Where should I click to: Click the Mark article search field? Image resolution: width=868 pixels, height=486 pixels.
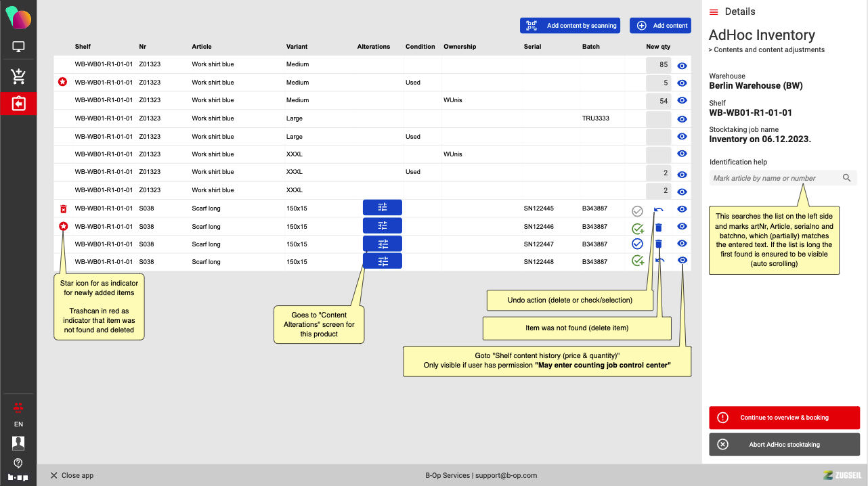[x=775, y=179]
